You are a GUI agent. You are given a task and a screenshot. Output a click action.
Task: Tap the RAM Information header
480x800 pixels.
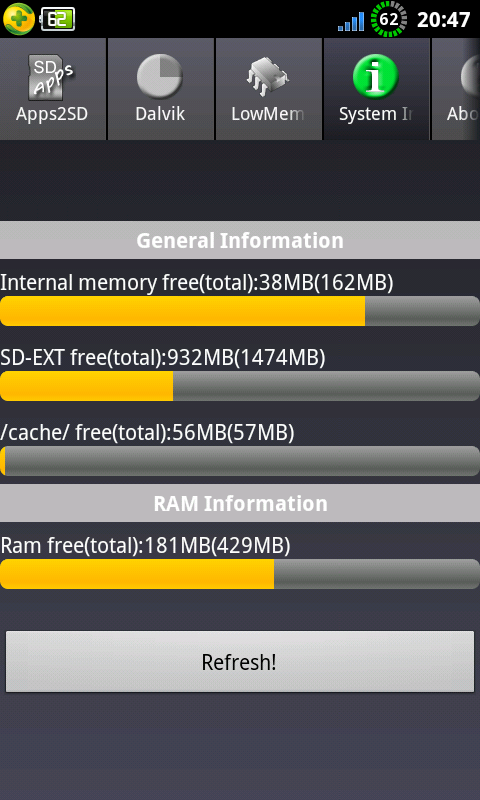(x=240, y=503)
